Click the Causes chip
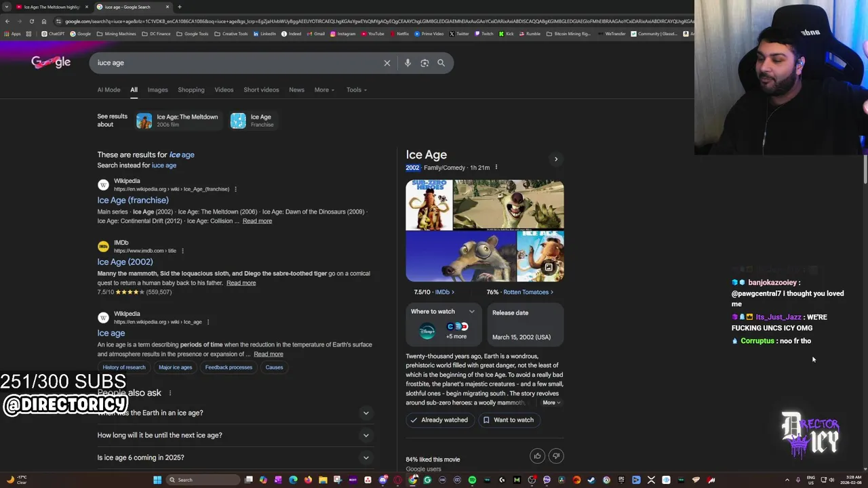868x488 pixels. point(274,367)
